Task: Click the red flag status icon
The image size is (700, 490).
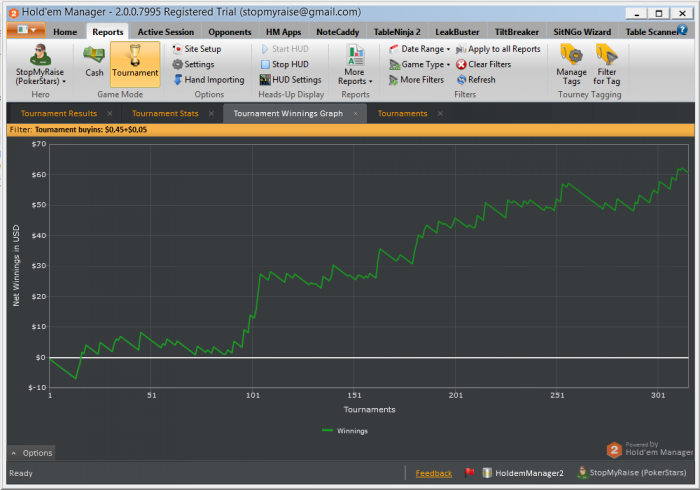Action: click(x=469, y=472)
